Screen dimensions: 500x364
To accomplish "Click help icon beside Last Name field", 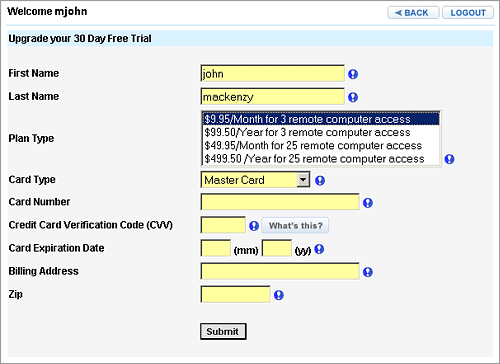I will [353, 97].
